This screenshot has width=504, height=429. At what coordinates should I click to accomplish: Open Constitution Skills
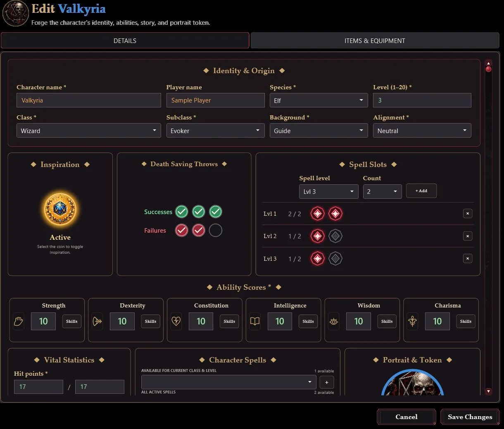point(229,321)
